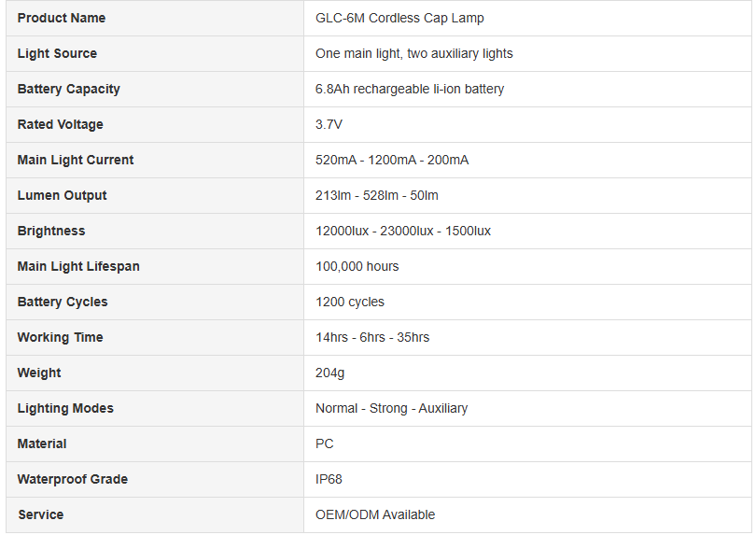Image resolution: width=756 pixels, height=535 pixels.
Task: Click the Working Time label
Action: pos(60,337)
